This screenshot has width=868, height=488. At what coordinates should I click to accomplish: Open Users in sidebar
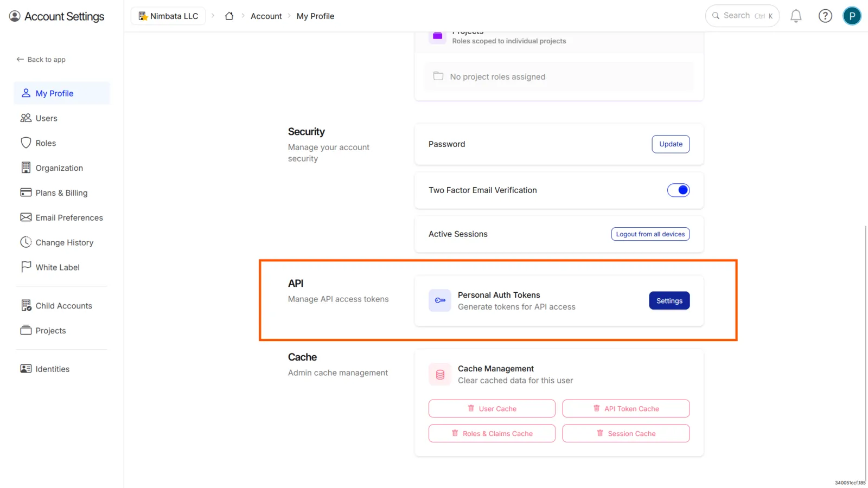62,118
